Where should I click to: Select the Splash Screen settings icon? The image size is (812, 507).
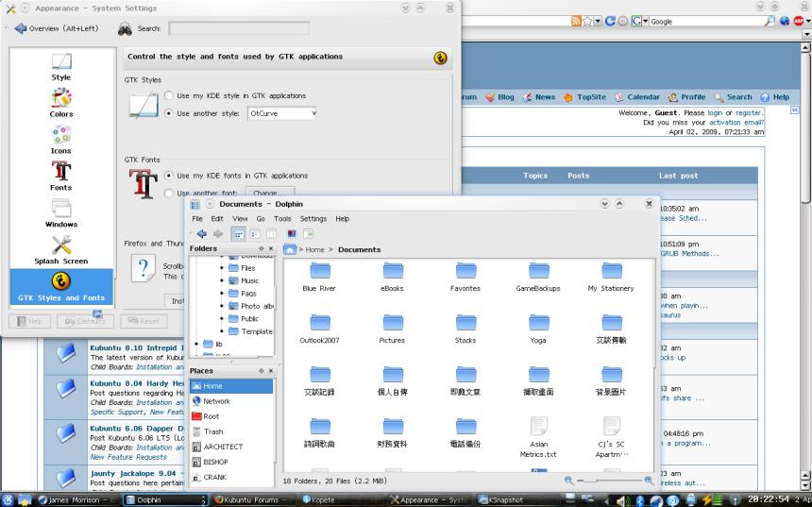pos(61,249)
